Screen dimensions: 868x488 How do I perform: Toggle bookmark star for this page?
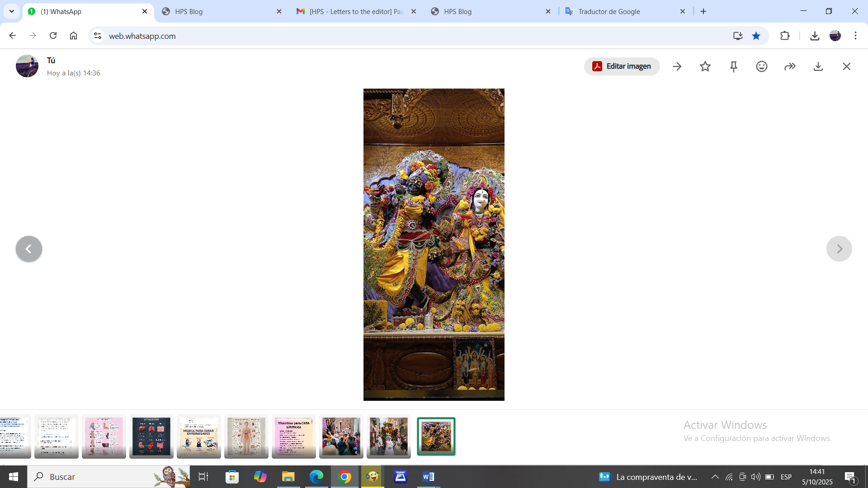click(x=756, y=36)
